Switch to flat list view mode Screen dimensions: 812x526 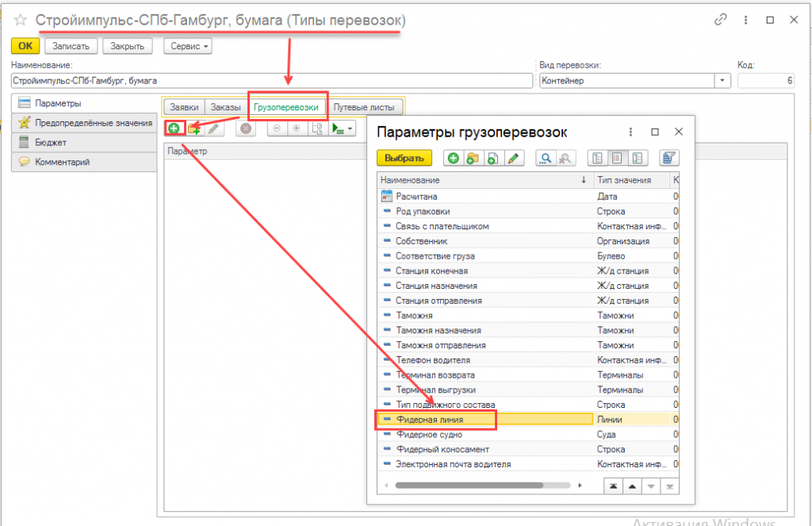pyautogui.click(x=617, y=158)
